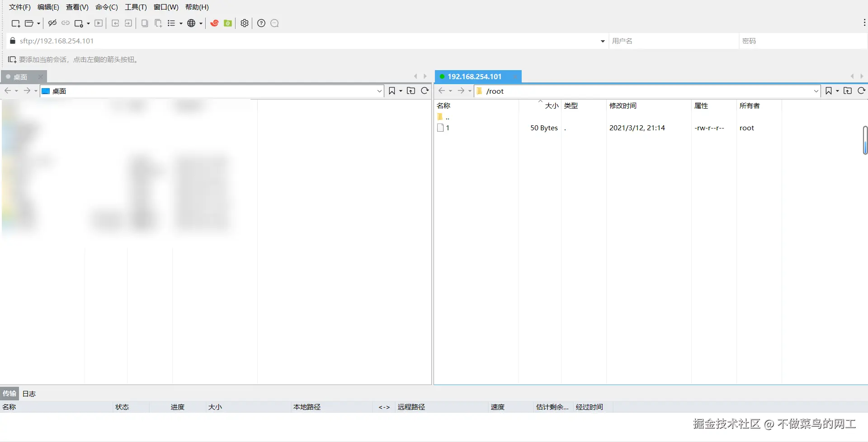Click the Copy toolbar icon
The image size is (868, 442).
(145, 23)
